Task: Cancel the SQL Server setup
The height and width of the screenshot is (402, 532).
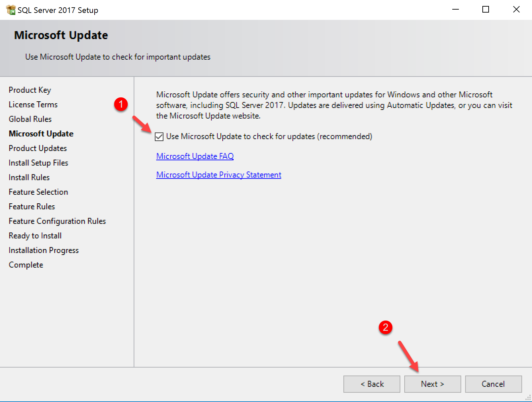Action: tap(493, 384)
